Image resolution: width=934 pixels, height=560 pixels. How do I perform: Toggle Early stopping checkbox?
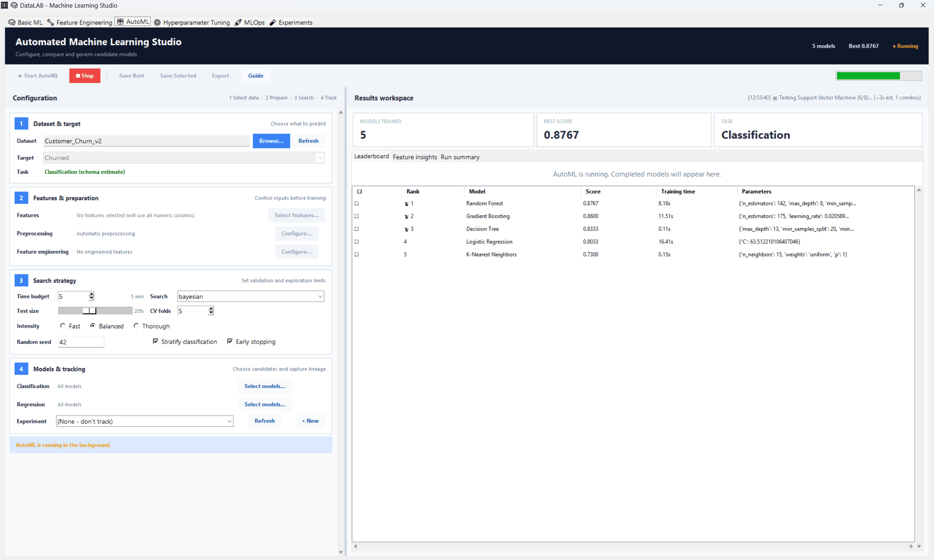coord(230,341)
